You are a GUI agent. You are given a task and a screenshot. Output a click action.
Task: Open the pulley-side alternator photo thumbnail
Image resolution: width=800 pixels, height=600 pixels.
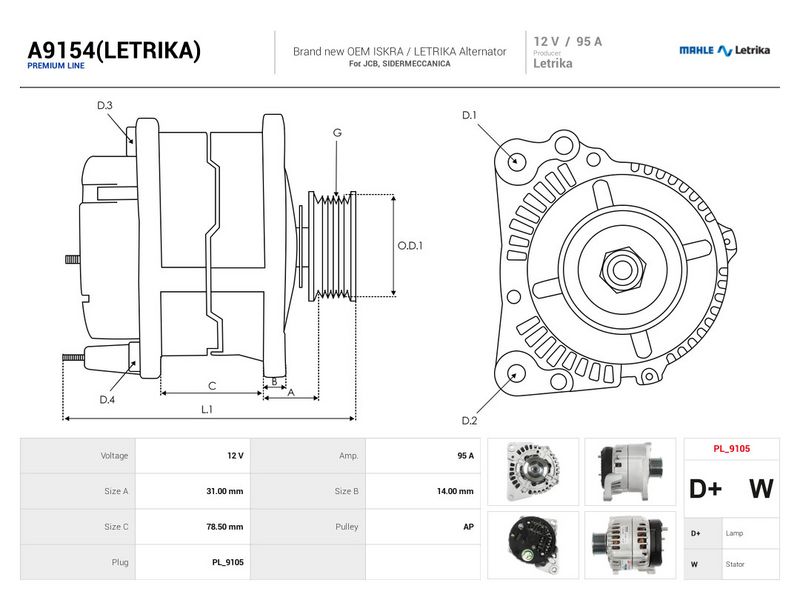tap(630, 545)
